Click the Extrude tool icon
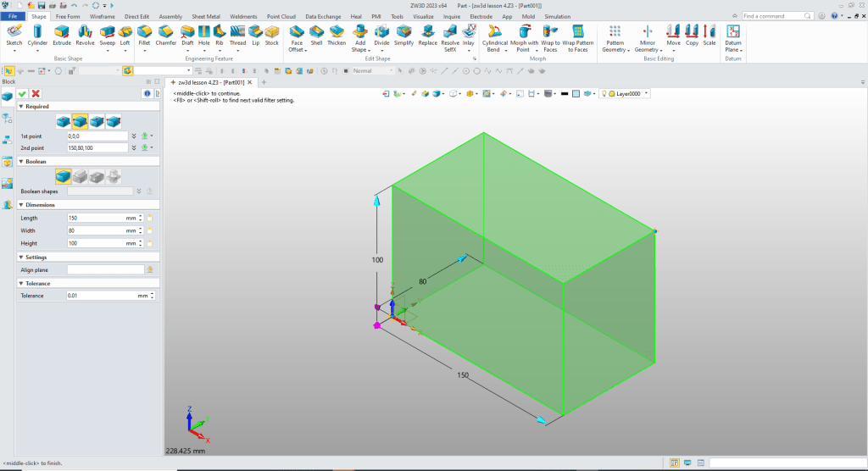This screenshot has height=471, width=868. [x=62, y=33]
